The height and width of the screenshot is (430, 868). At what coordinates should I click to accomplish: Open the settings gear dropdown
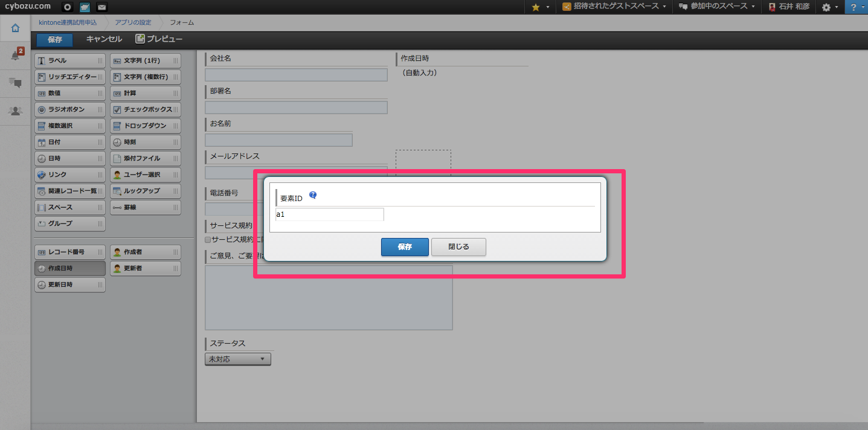tap(830, 7)
